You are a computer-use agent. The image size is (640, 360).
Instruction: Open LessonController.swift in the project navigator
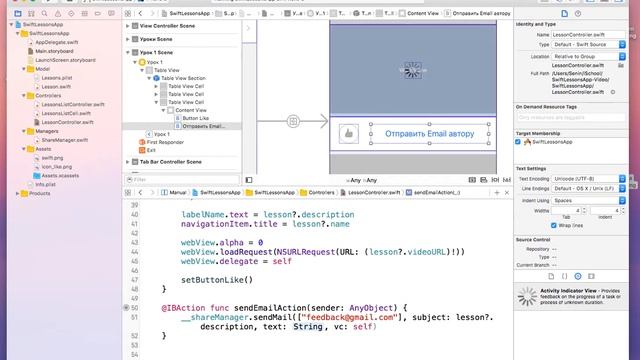pos(64,122)
